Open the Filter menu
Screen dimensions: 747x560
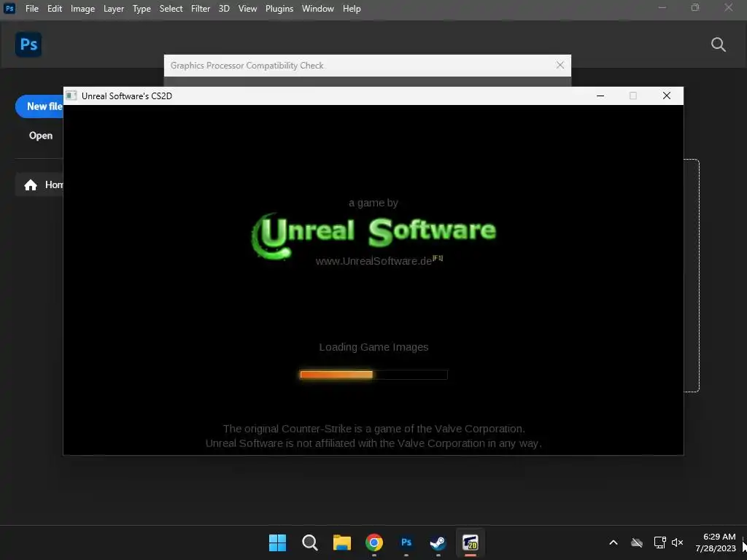[x=201, y=9]
